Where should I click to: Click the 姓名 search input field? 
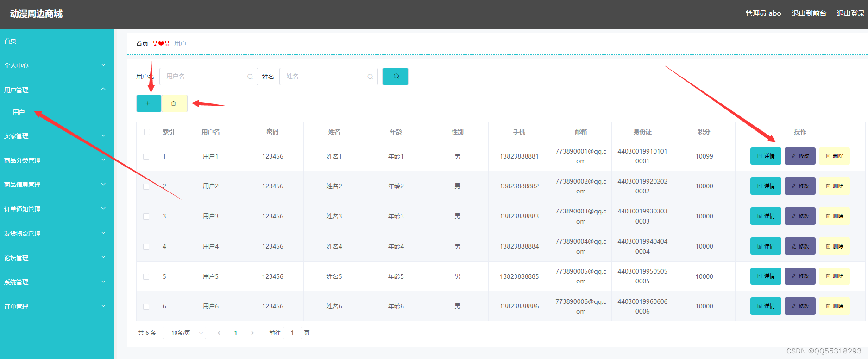(328, 77)
